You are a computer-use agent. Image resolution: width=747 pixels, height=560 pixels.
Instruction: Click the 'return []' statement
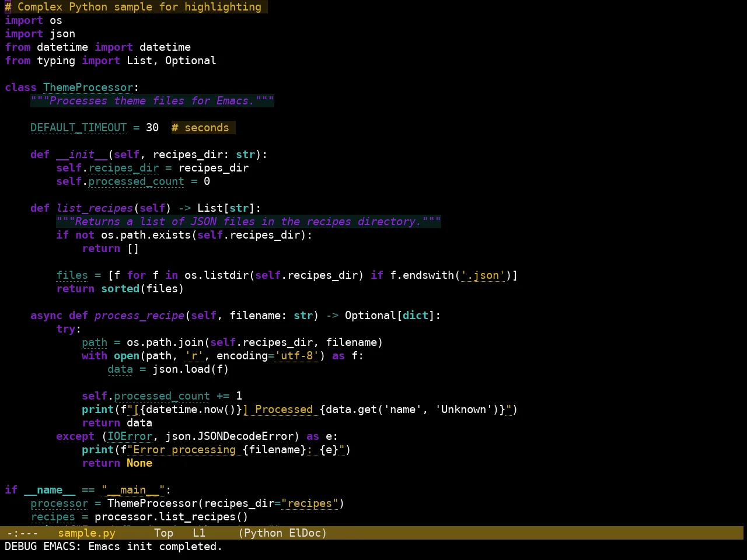(110, 249)
